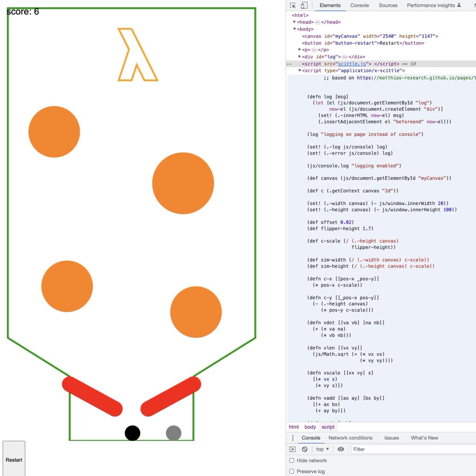Click the black pinball in the canvas

coord(133,433)
